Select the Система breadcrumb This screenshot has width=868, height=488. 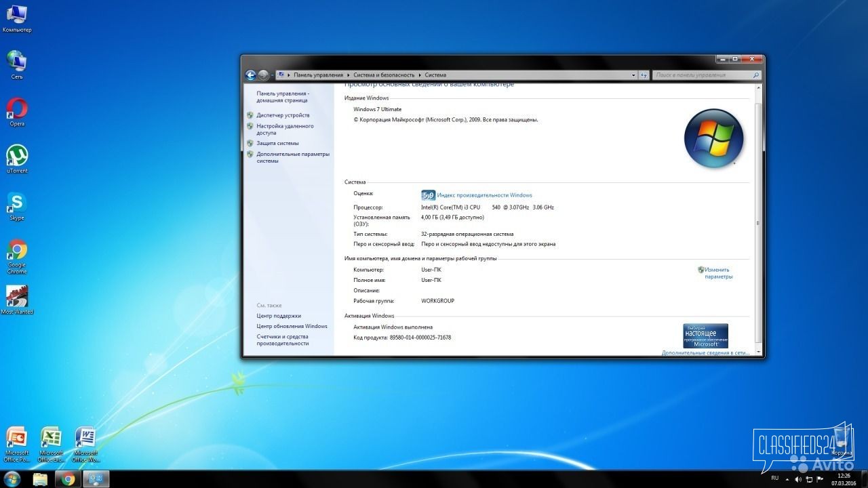(435, 75)
